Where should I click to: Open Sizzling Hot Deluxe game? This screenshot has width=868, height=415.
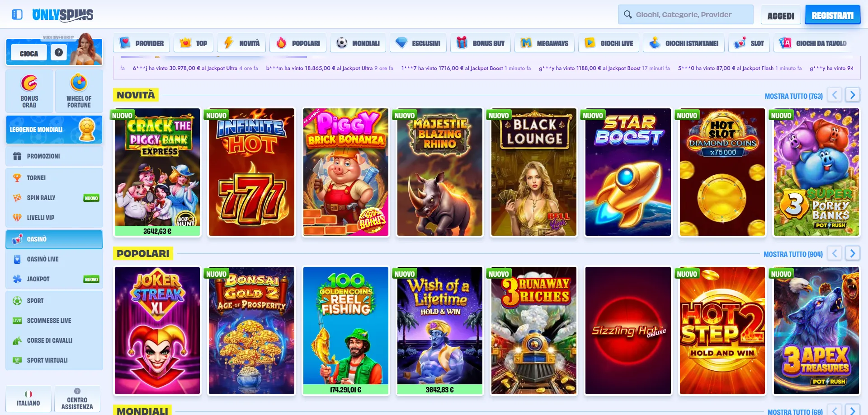coord(628,331)
